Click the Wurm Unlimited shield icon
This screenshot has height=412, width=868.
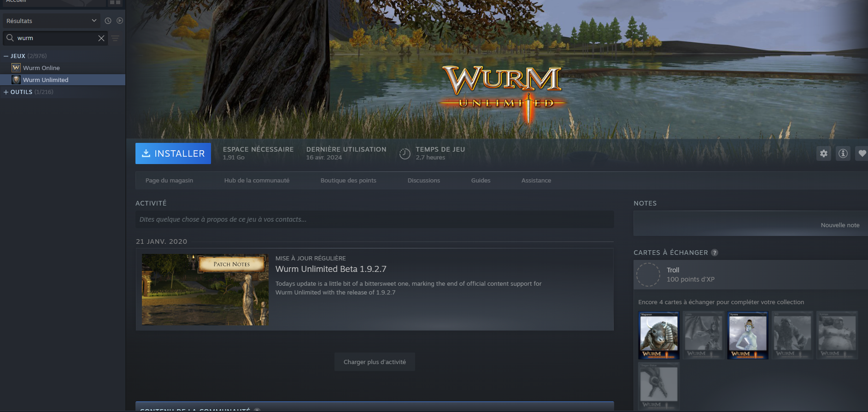pyautogui.click(x=16, y=80)
